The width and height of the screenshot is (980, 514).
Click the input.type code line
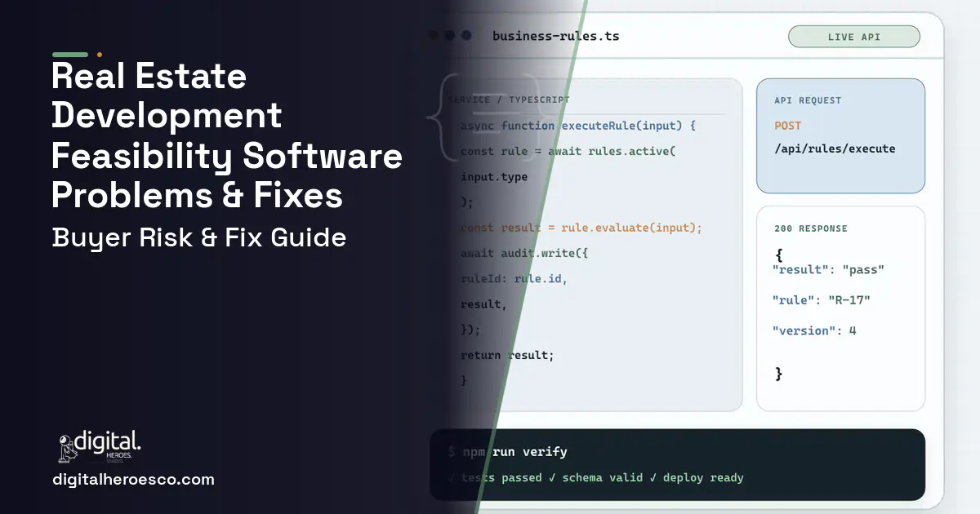pos(494,177)
